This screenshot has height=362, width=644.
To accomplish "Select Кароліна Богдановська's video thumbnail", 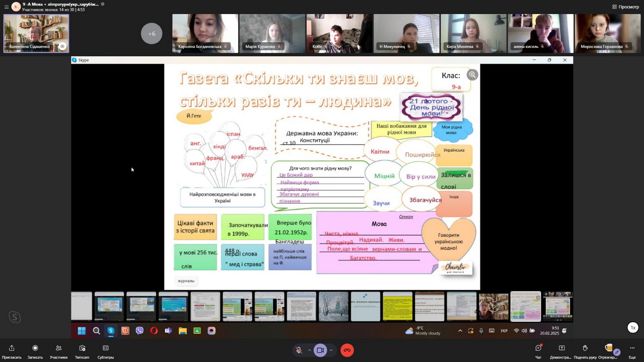I will [205, 33].
